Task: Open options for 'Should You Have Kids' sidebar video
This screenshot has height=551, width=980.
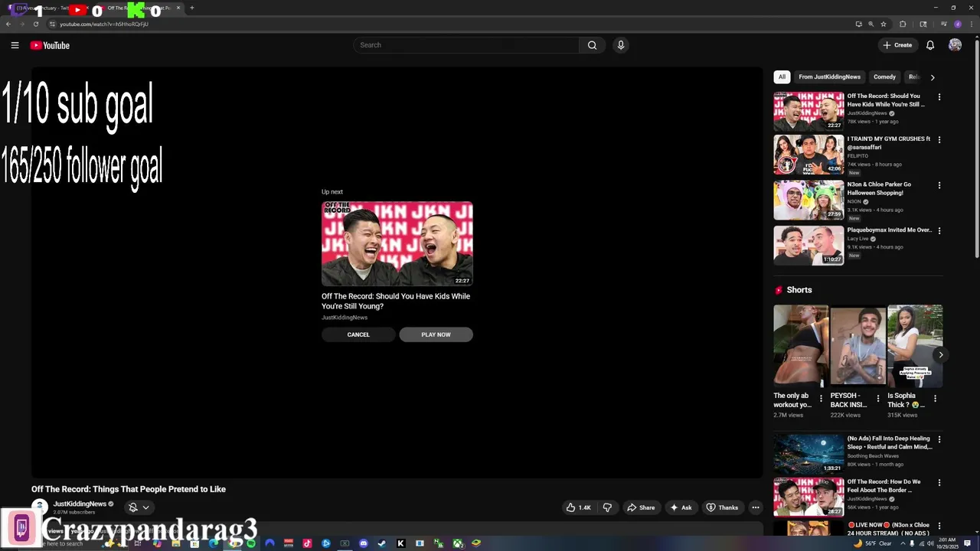Action: tap(939, 97)
